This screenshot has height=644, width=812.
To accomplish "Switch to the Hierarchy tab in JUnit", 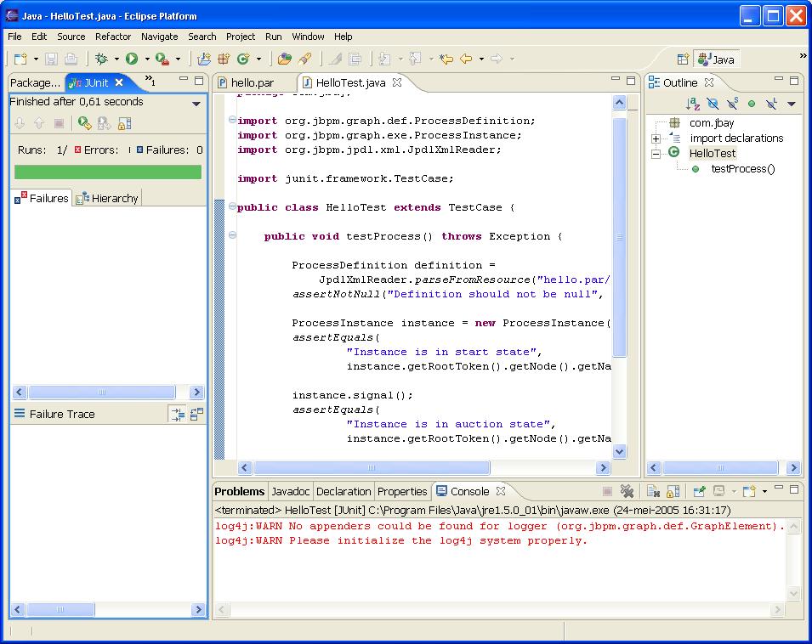I will point(107,198).
